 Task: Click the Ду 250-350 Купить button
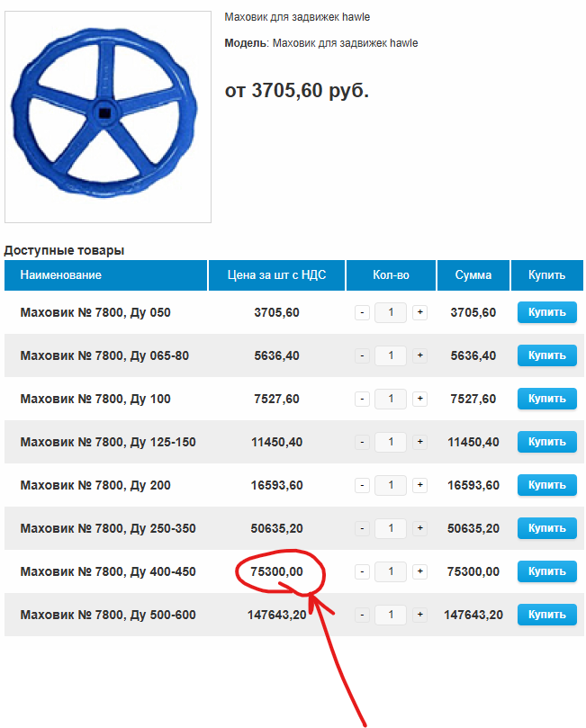click(546, 528)
